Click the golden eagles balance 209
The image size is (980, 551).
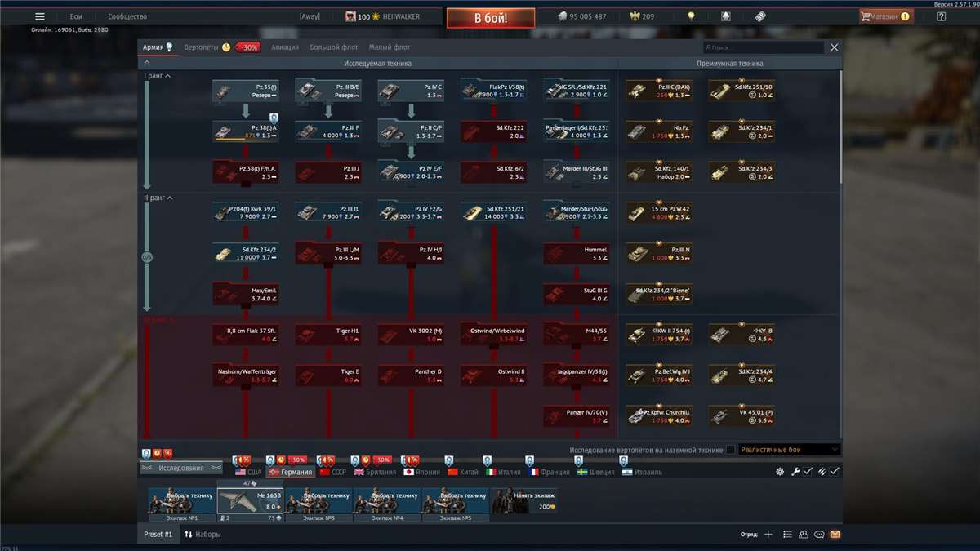pyautogui.click(x=643, y=16)
